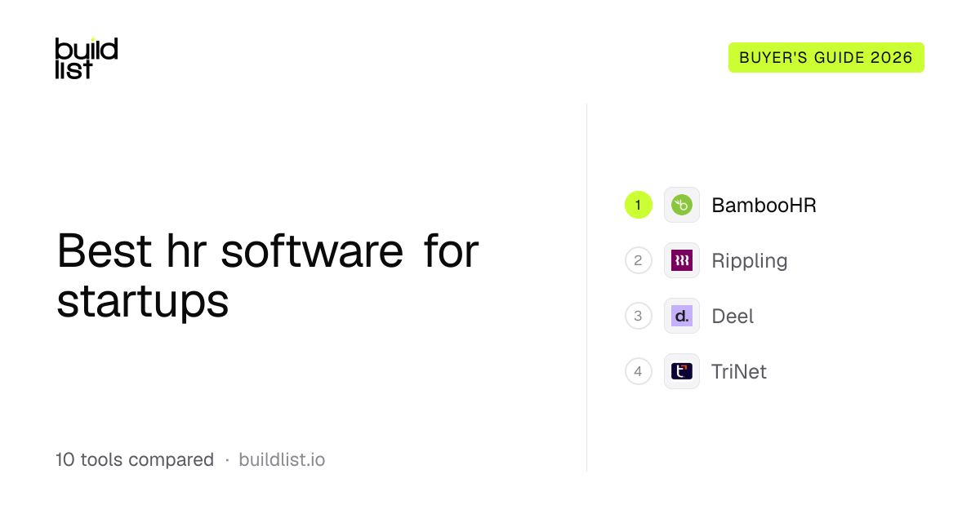This screenshot has width=980, height=514.
Task: Select the highlighted rank 1 circle
Action: (639, 205)
